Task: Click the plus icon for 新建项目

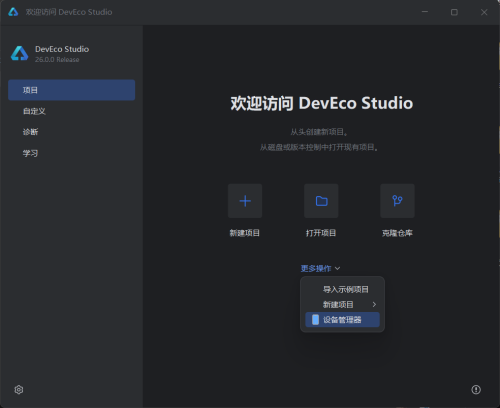Action: 245,201
